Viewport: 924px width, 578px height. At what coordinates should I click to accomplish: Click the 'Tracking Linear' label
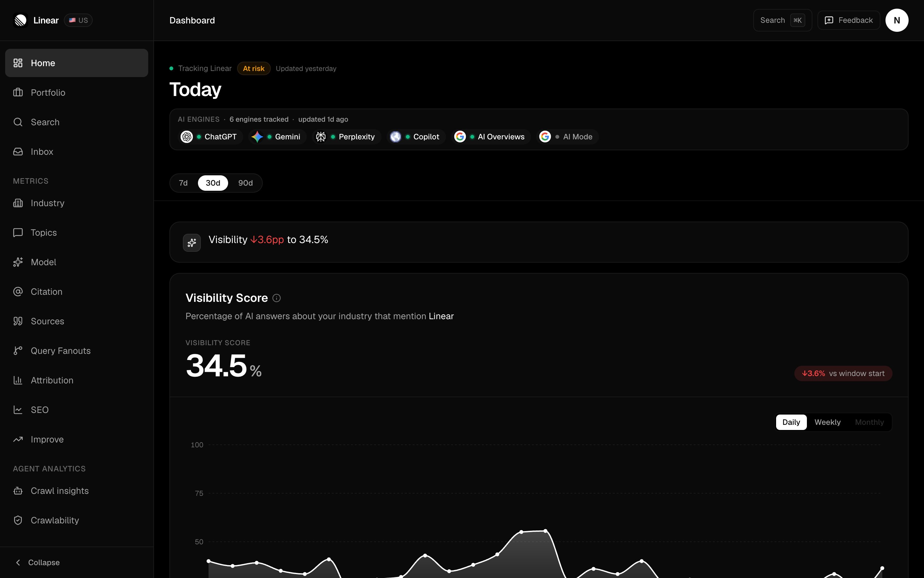[205, 68]
